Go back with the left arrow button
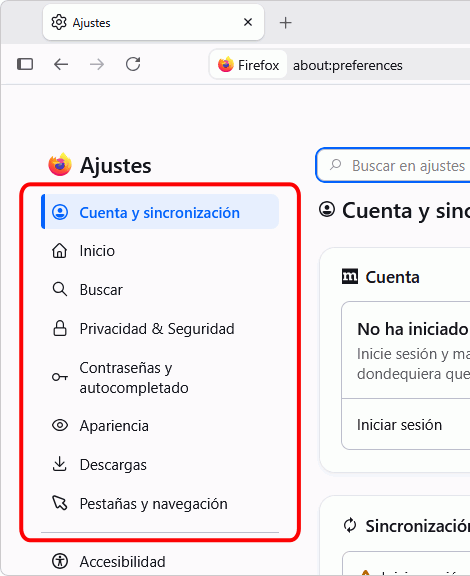This screenshot has width=470, height=576. 61,64
